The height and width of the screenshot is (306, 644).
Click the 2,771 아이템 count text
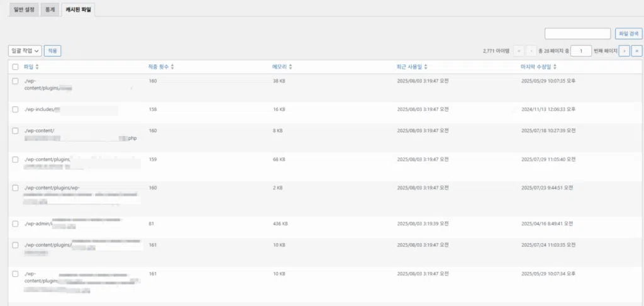pos(496,51)
